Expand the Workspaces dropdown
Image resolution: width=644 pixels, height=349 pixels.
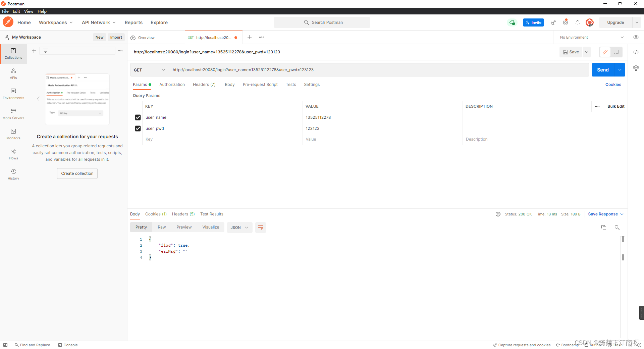[x=56, y=22]
